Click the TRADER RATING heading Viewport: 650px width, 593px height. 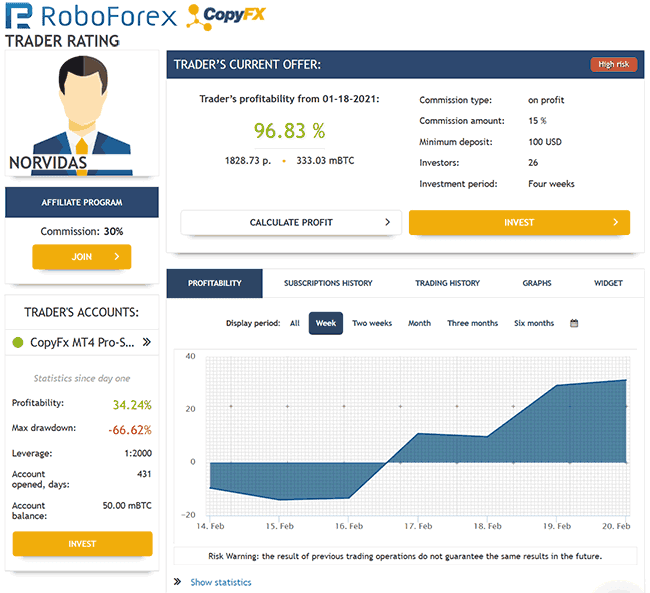click(62, 41)
